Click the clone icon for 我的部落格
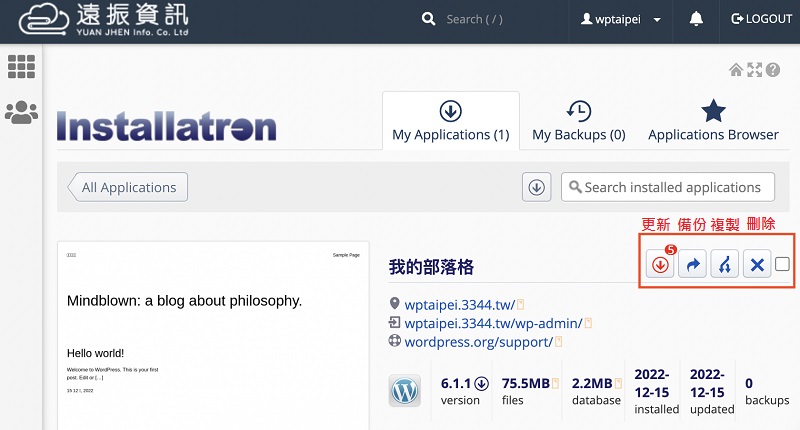 (724, 264)
